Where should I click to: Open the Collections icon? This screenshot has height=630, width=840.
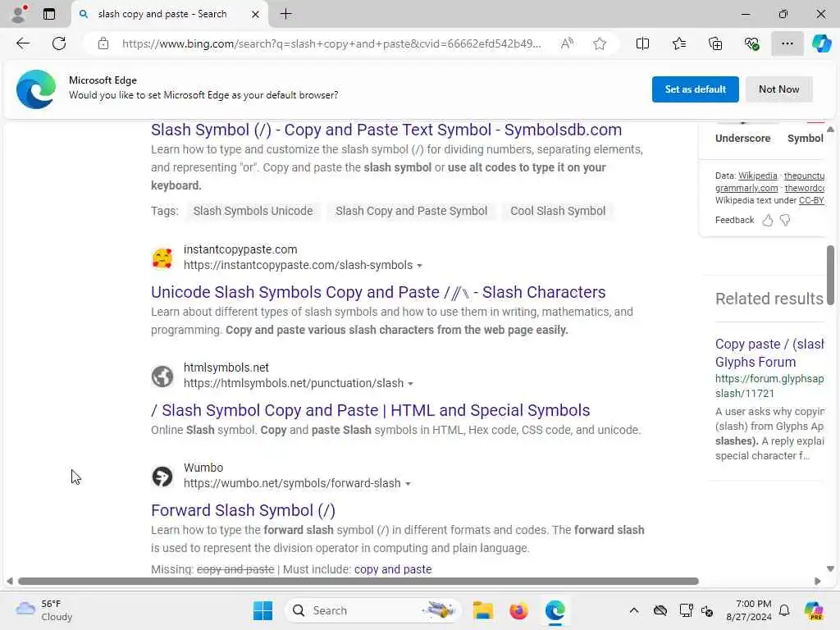[715, 43]
